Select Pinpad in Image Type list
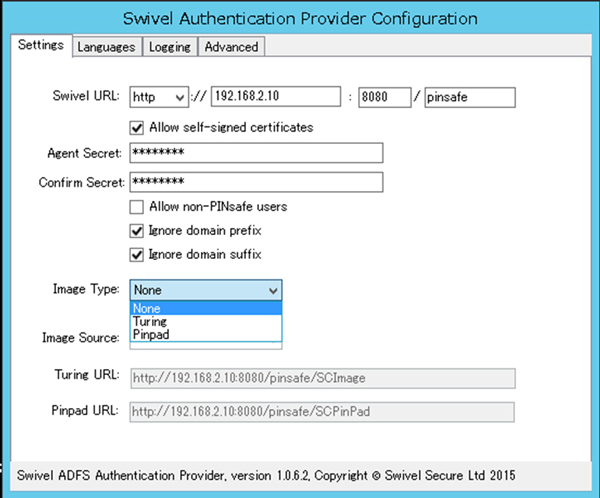The height and width of the screenshot is (498, 600). click(206, 334)
